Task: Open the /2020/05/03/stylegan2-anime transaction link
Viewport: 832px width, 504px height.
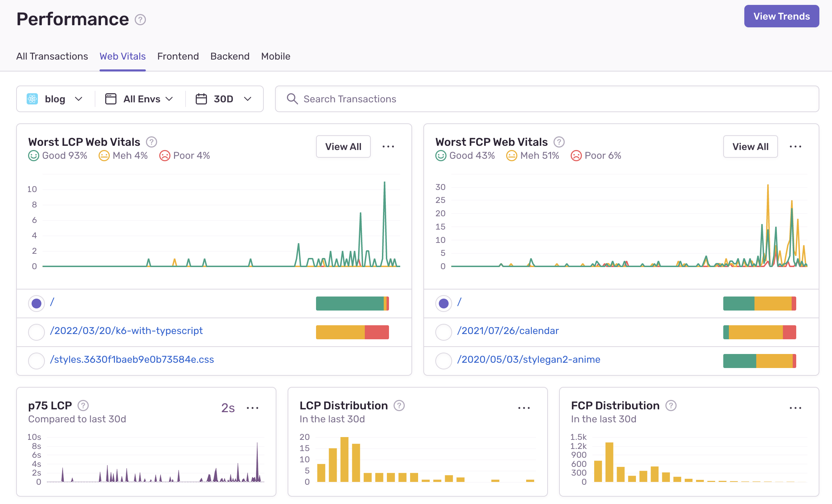Action: [529, 360]
